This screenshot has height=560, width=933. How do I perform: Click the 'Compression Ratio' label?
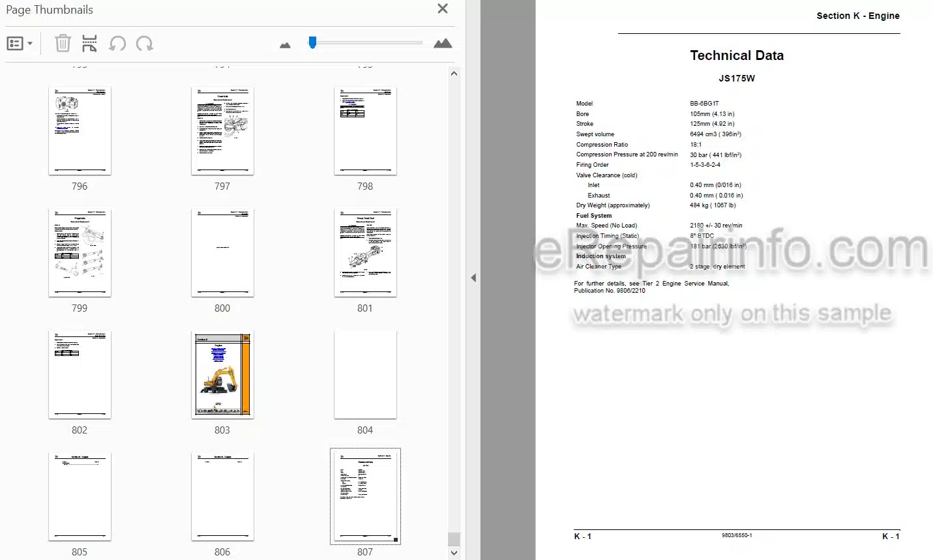click(x=602, y=145)
